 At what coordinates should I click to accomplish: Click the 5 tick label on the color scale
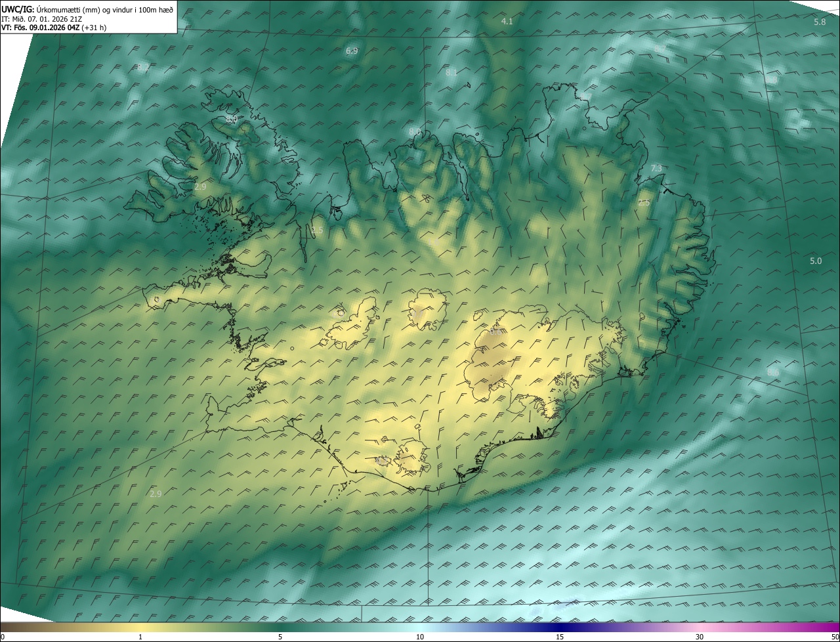(280, 637)
